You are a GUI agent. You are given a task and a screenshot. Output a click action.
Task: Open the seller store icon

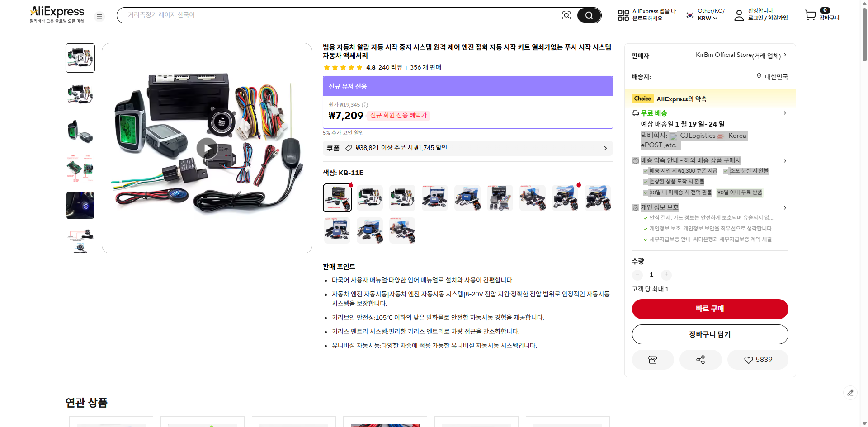point(652,359)
